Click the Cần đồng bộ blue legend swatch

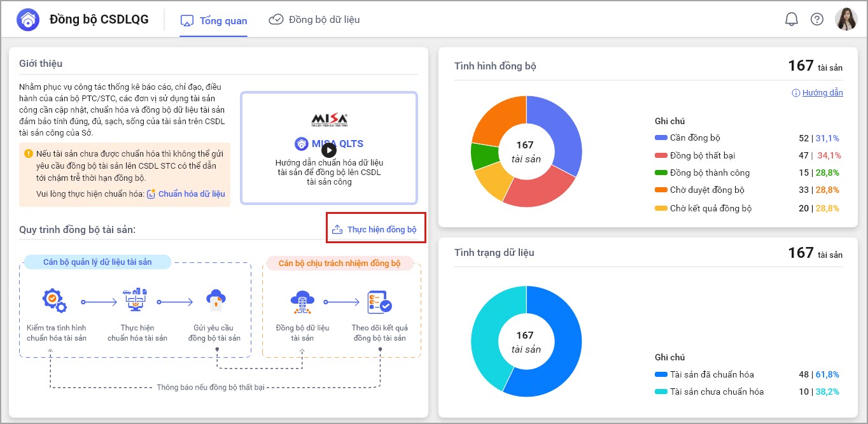(661, 138)
